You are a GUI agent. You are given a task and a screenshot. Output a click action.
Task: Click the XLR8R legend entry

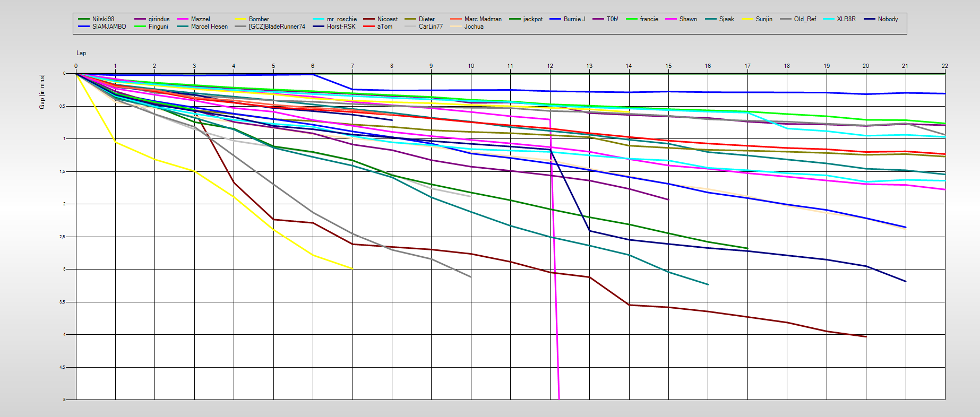point(846,19)
